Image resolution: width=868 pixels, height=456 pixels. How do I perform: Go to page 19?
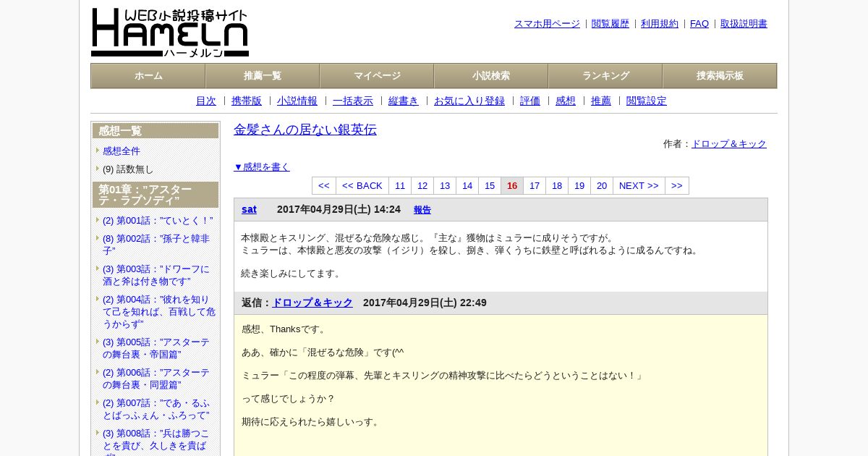(x=579, y=186)
